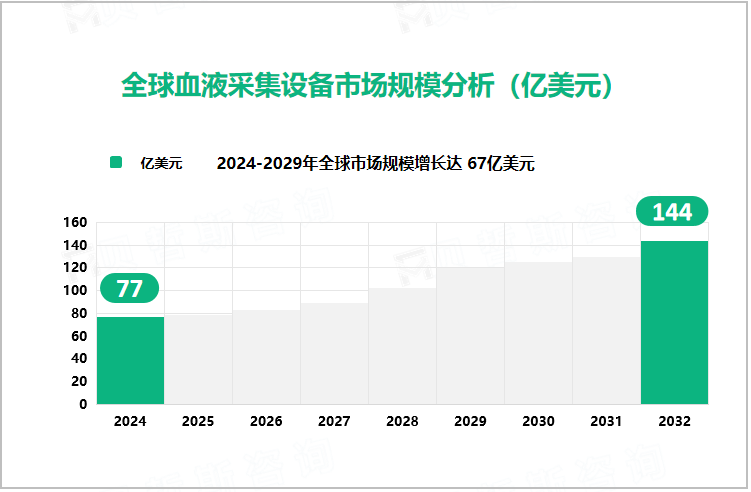Click the value bubble labeled 144
The width and height of the screenshot is (751, 492).
pyautogui.click(x=672, y=211)
